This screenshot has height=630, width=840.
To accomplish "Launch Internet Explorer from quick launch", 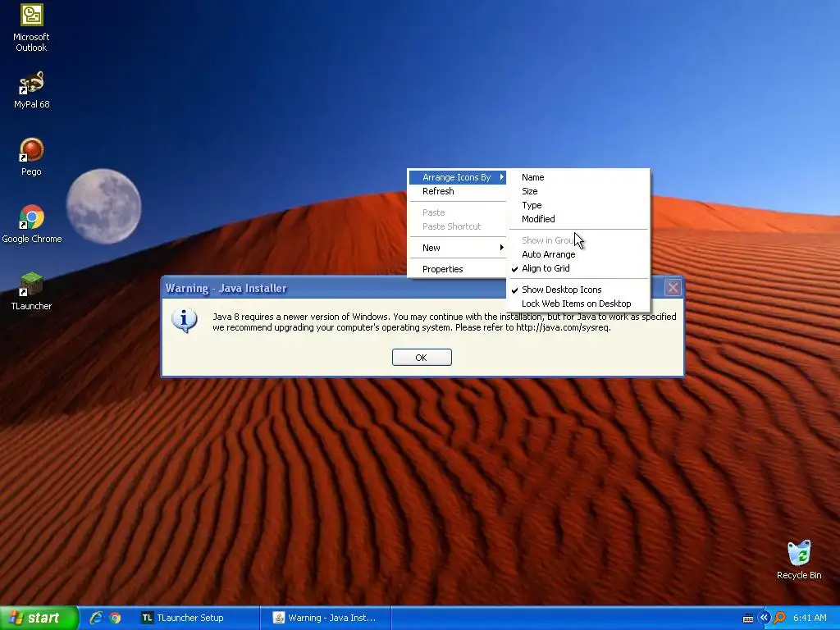I will coord(96,618).
